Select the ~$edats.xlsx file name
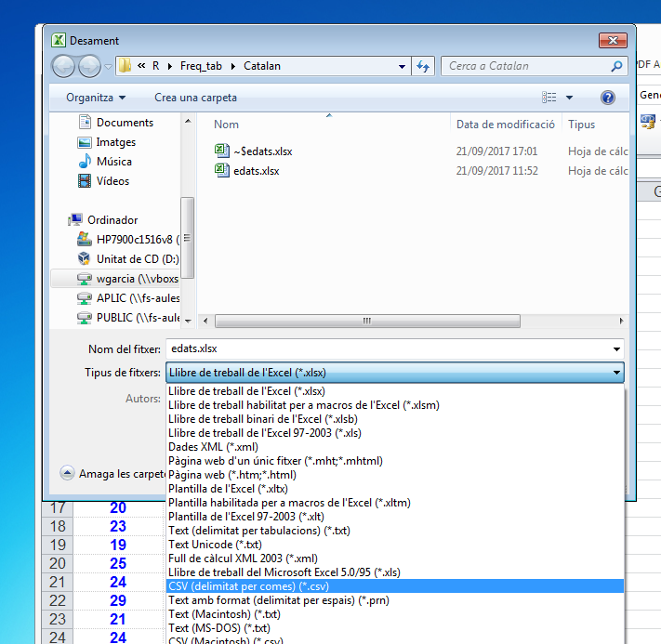Viewport: 661px width, 644px height. pos(262,151)
